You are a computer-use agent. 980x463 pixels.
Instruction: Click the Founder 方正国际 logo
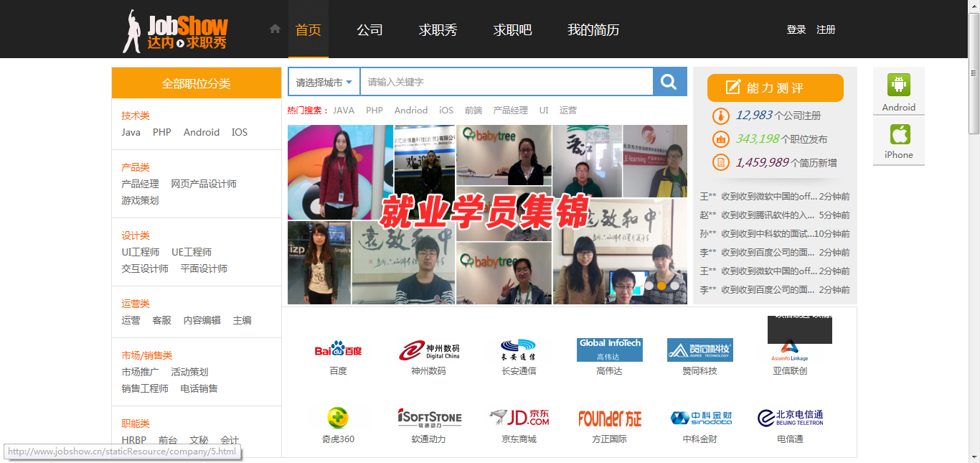(610, 418)
